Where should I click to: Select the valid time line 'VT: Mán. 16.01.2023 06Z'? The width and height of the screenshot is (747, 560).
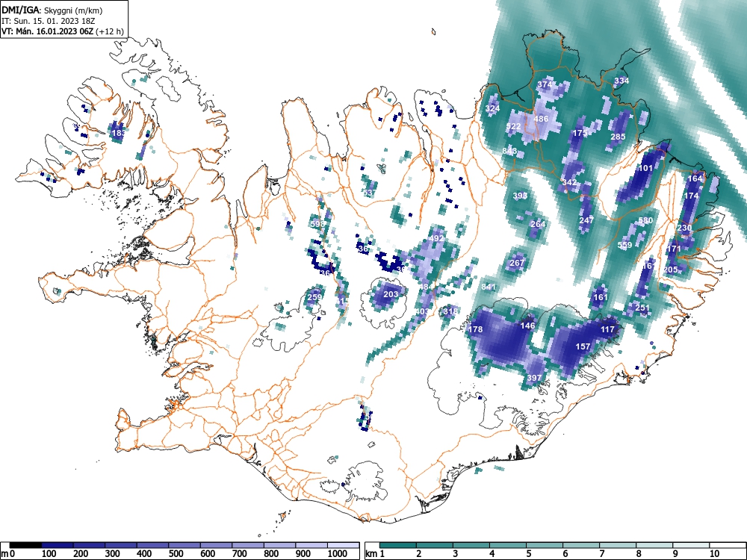48,31
